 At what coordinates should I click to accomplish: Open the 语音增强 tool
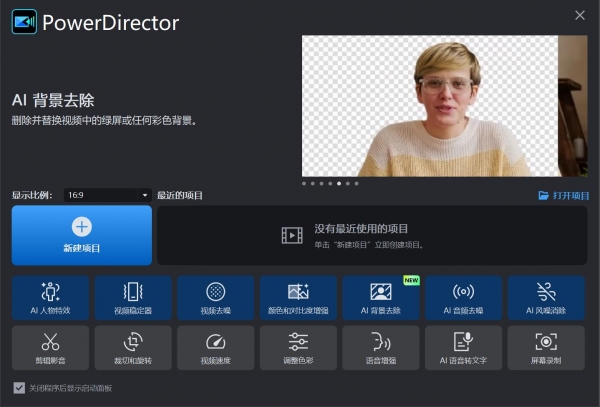[x=381, y=348]
